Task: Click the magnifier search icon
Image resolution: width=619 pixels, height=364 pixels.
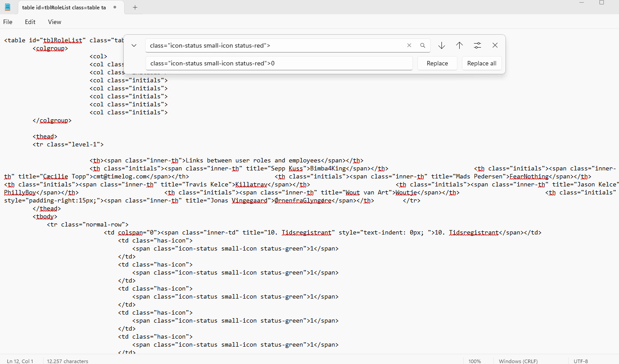Action: pyautogui.click(x=423, y=45)
